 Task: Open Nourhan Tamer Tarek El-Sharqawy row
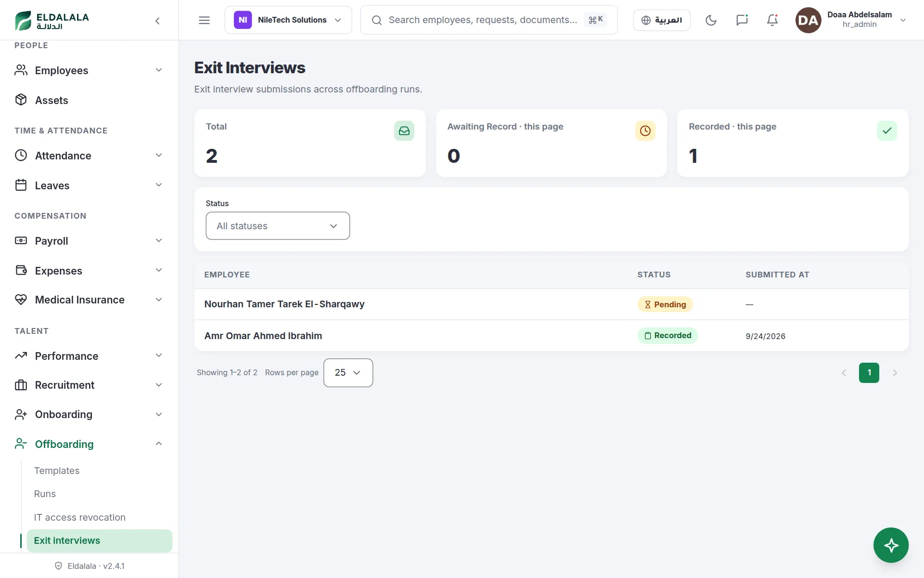[x=551, y=304]
